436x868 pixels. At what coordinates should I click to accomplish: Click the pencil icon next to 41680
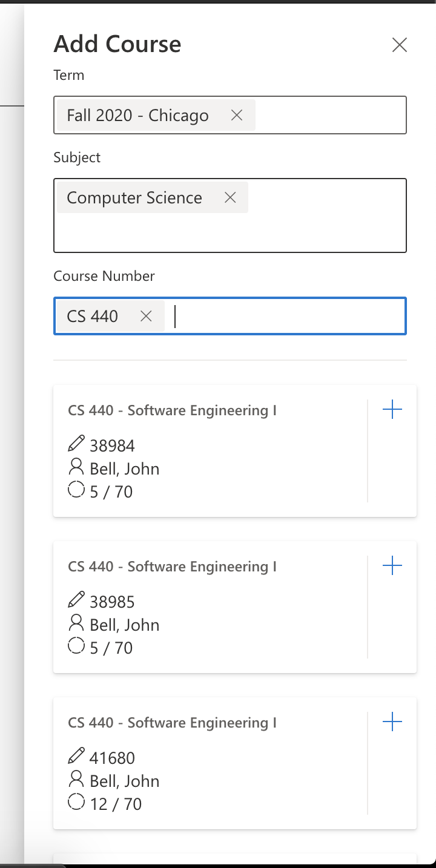76,757
